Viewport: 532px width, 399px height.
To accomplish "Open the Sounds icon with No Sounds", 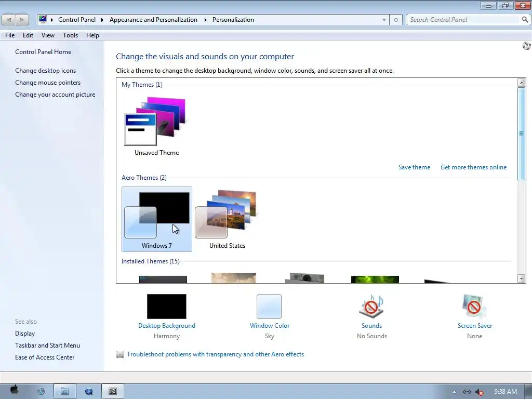I will (x=371, y=306).
